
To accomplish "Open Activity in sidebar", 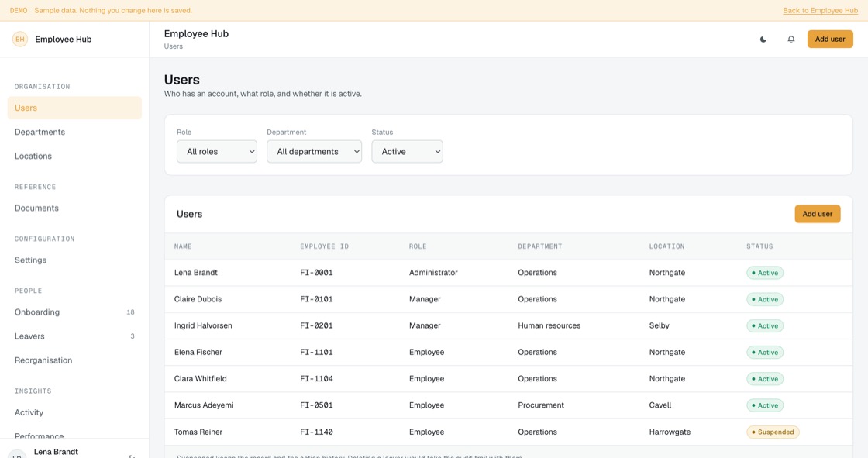I will click(x=74, y=412).
